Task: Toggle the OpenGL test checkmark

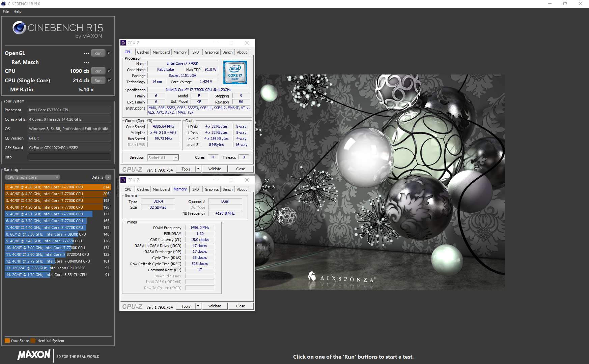Action: pyautogui.click(x=109, y=53)
